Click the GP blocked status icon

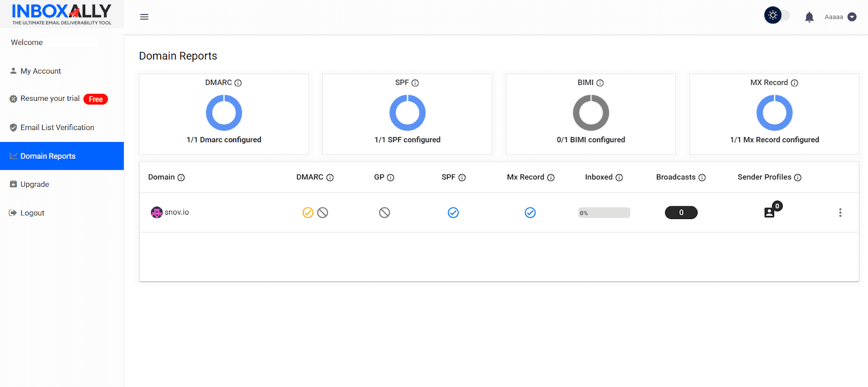click(x=384, y=212)
